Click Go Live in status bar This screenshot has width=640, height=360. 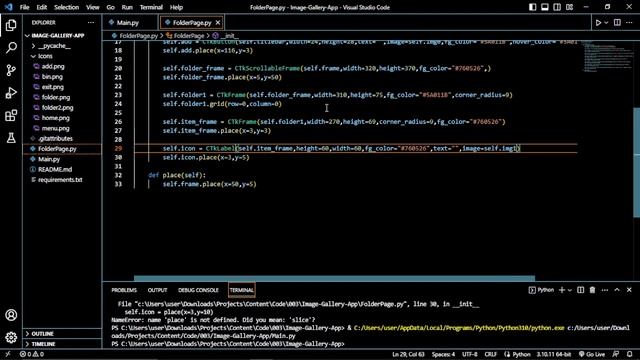[x=592, y=354]
